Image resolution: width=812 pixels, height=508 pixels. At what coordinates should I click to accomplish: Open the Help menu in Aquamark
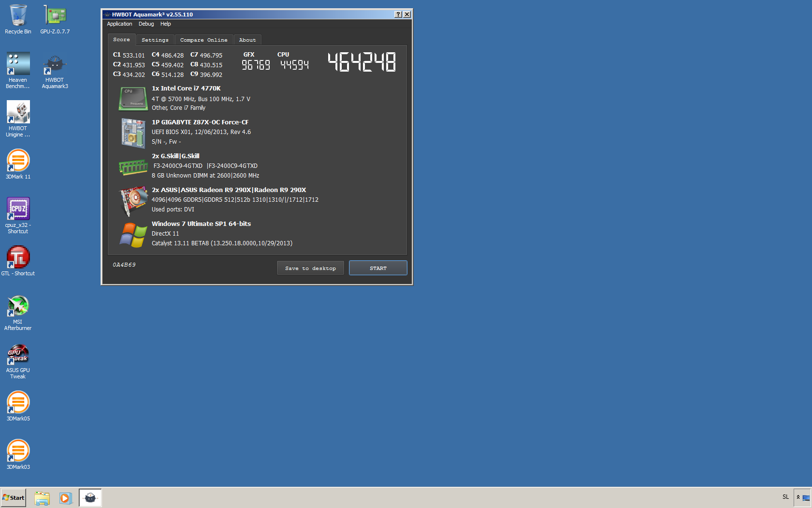point(165,24)
